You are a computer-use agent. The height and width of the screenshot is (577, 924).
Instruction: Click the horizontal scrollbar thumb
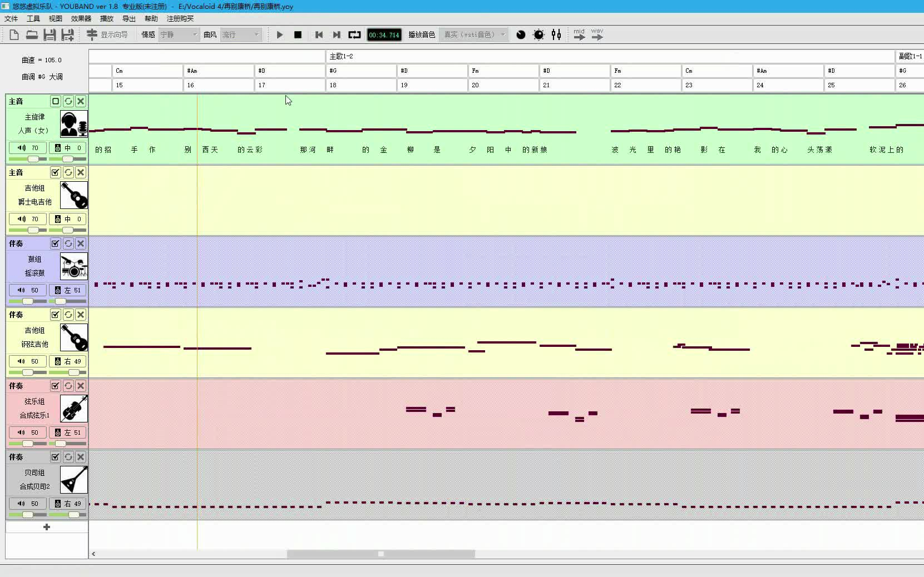(x=381, y=554)
